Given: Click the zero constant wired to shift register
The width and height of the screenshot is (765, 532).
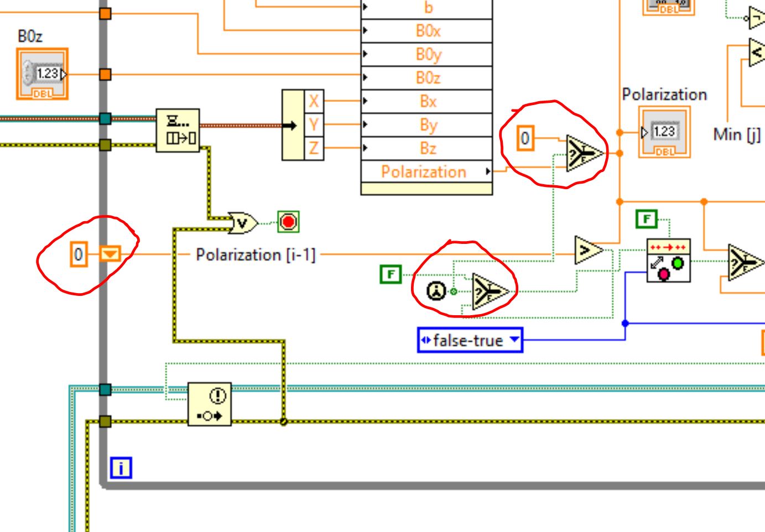Looking at the screenshot, I should [79, 255].
